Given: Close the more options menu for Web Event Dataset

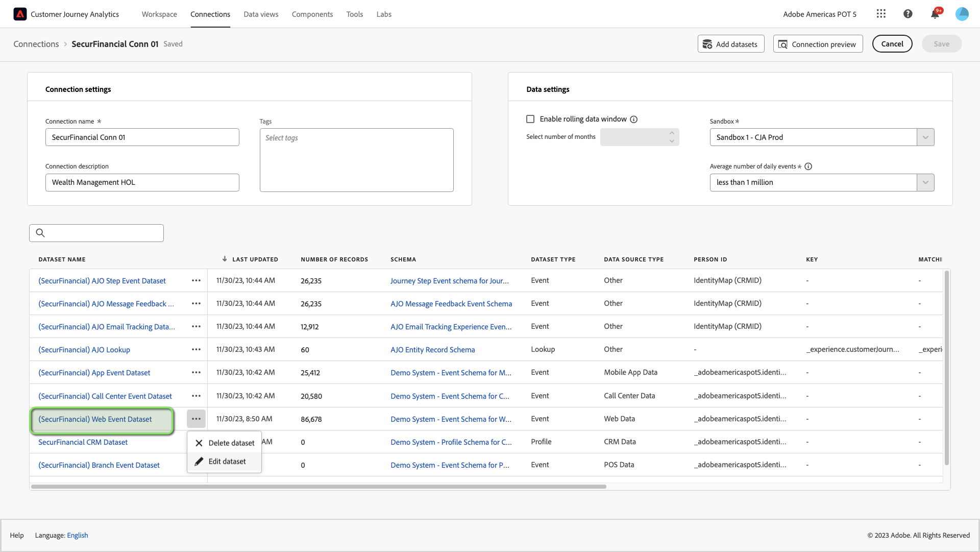Looking at the screenshot, I should [196, 419].
